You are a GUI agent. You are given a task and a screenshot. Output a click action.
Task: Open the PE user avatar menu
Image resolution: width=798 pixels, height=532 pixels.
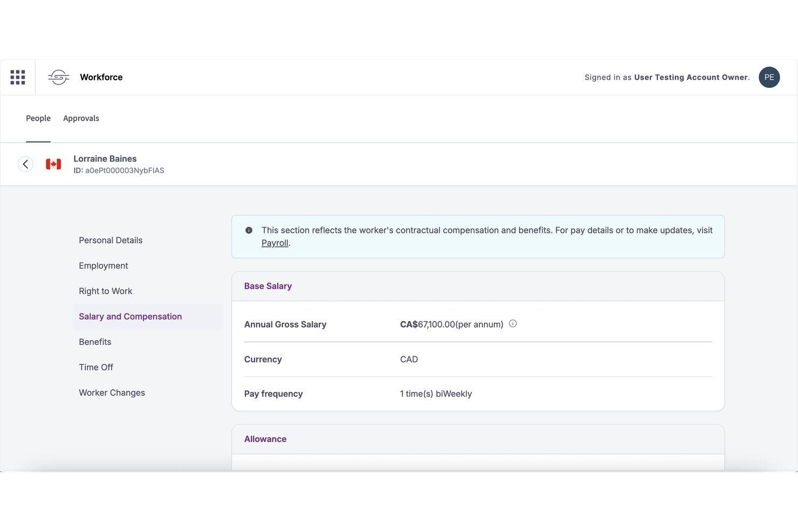pos(769,77)
